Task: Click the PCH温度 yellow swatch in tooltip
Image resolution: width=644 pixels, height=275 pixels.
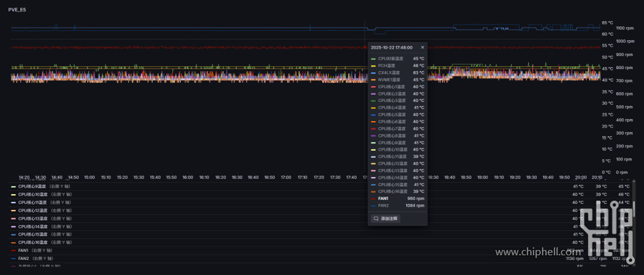Action: tap(373, 66)
